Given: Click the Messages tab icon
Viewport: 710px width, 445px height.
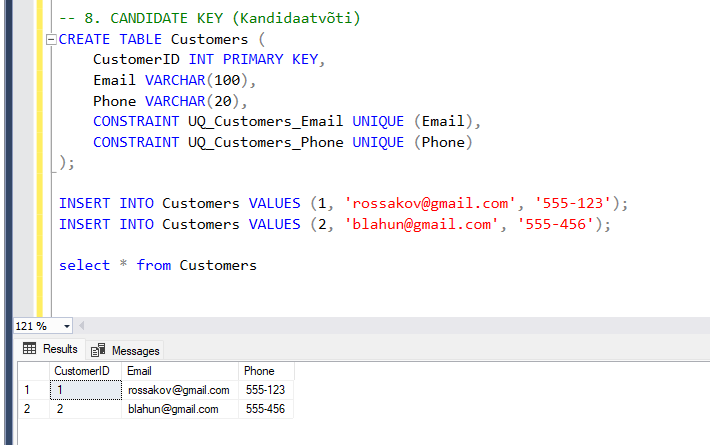Looking at the screenshot, I should click(x=98, y=350).
